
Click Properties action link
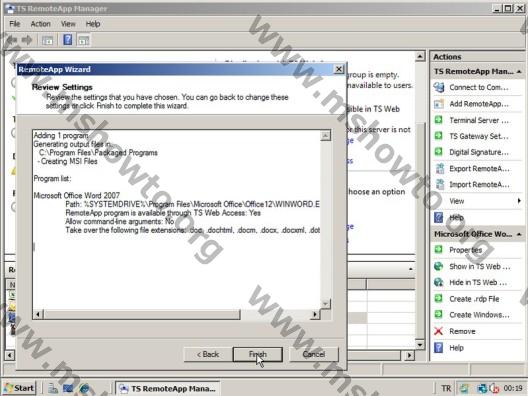pos(465,250)
